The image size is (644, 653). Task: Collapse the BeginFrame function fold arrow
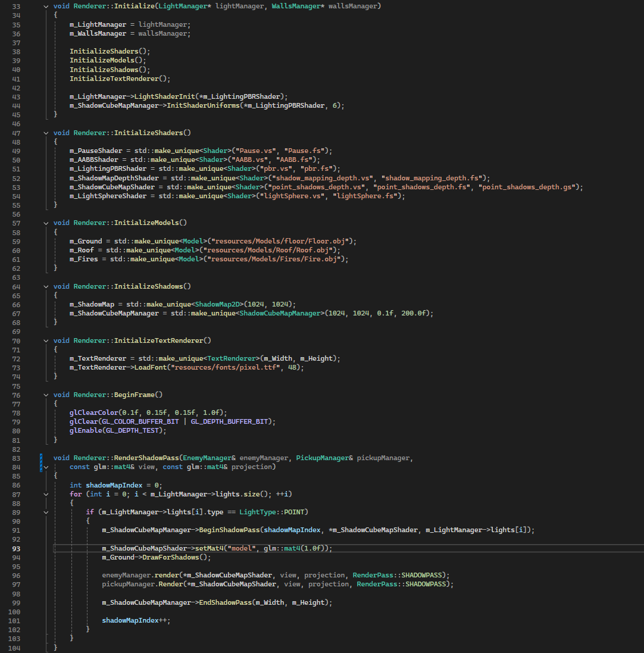(46, 395)
